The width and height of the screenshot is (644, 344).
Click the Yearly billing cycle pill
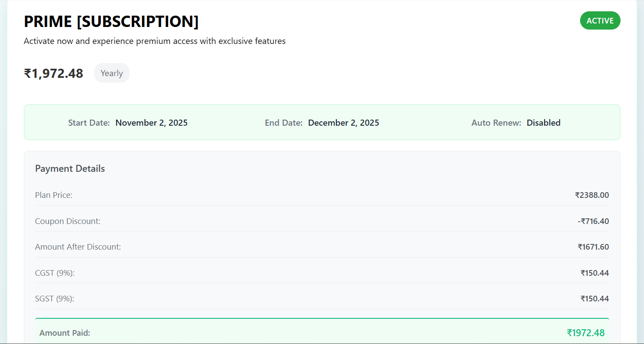coord(112,73)
